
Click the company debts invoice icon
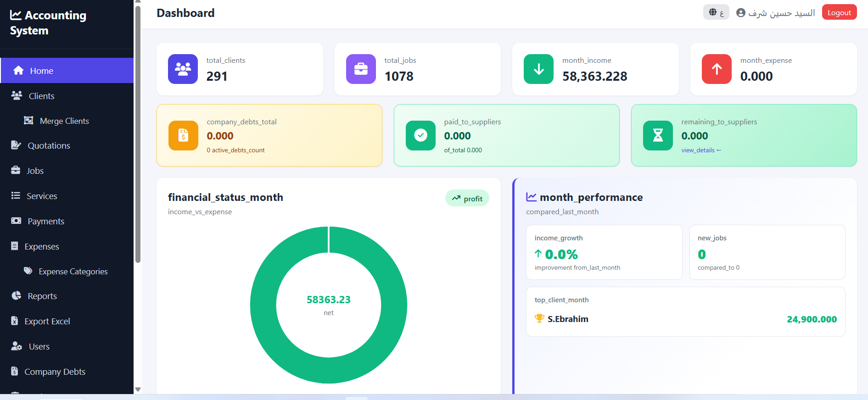(x=183, y=135)
